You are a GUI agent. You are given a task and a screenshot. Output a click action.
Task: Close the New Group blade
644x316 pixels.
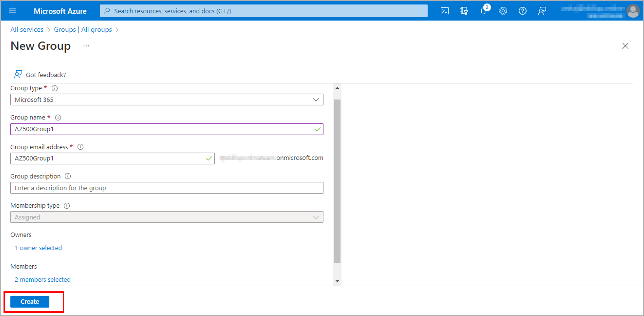pyautogui.click(x=625, y=46)
